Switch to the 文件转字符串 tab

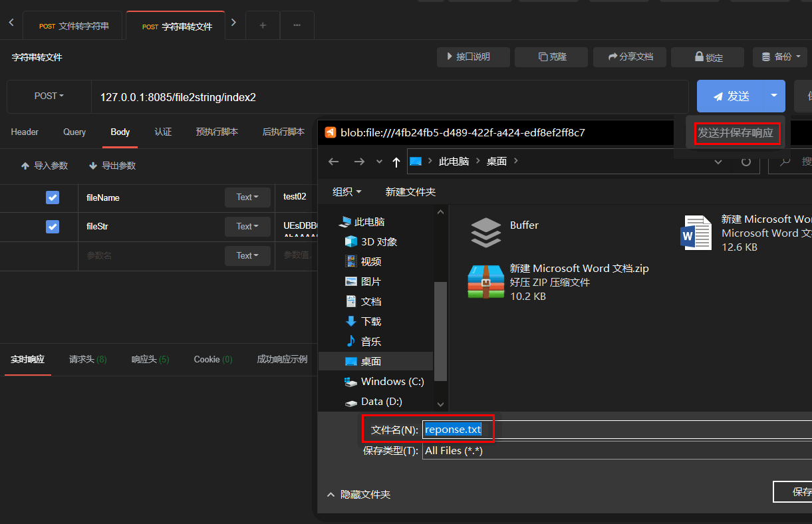coord(73,26)
